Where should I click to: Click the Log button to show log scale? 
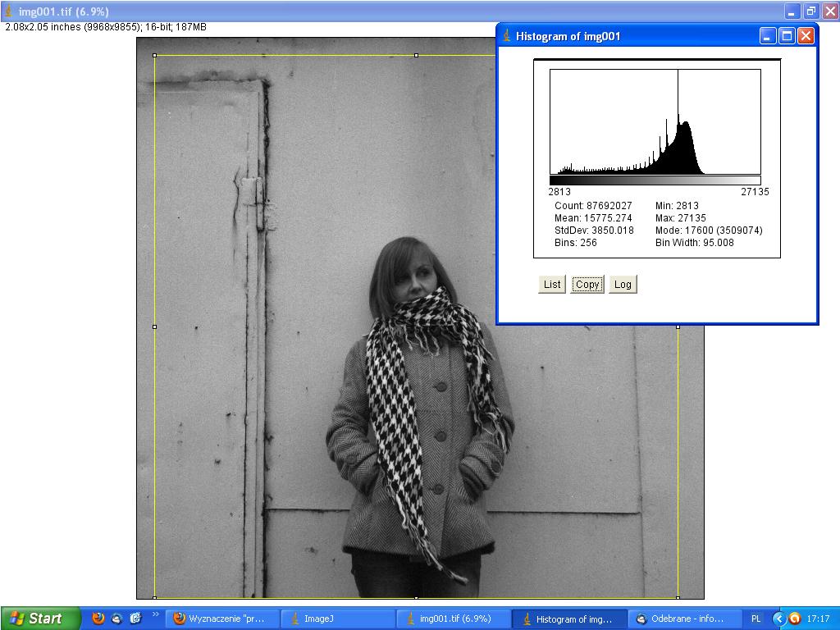(x=623, y=285)
